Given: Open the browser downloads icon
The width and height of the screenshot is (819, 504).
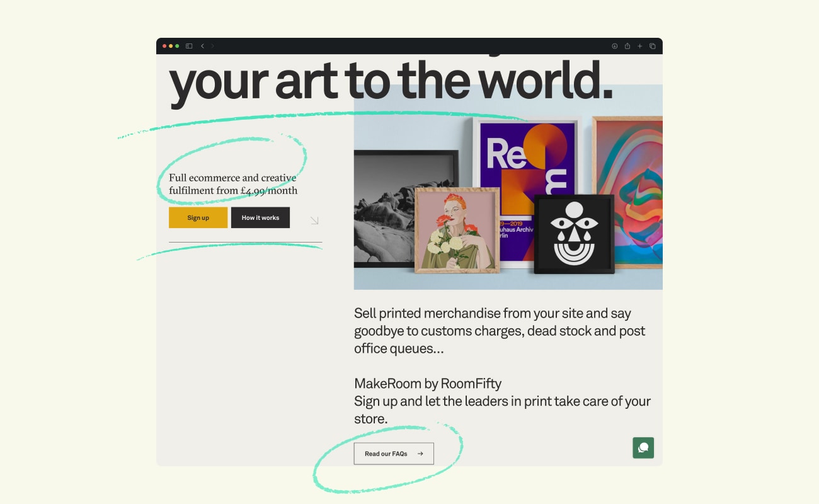Looking at the screenshot, I should [615, 46].
